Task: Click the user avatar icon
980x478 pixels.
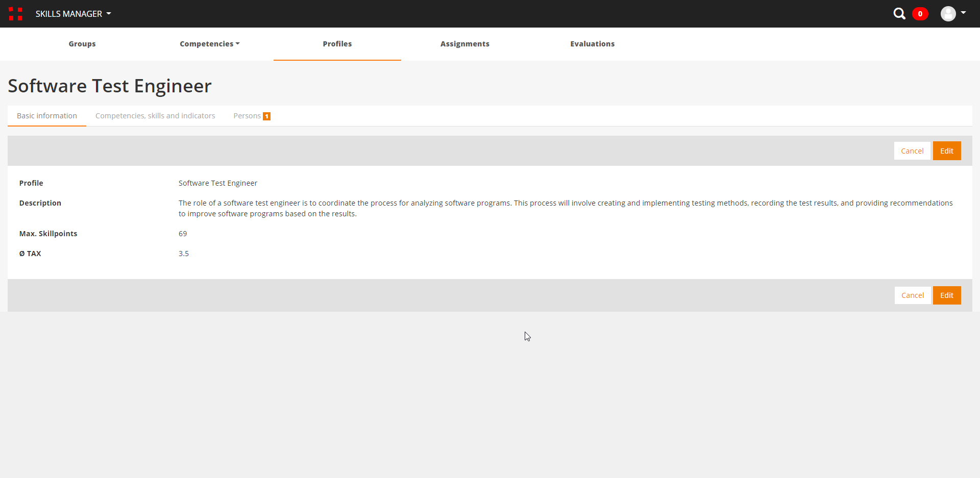Action: tap(948, 14)
